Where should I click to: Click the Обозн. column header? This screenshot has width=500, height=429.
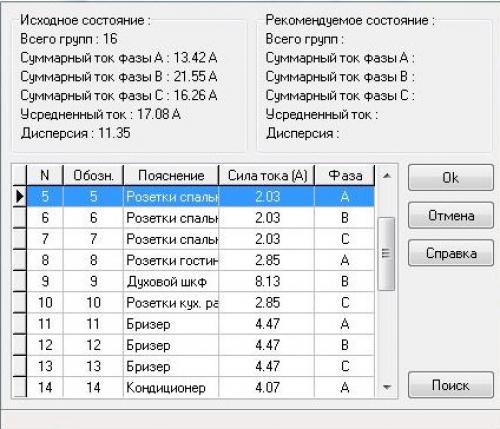pyautogui.click(x=93, y=175)
